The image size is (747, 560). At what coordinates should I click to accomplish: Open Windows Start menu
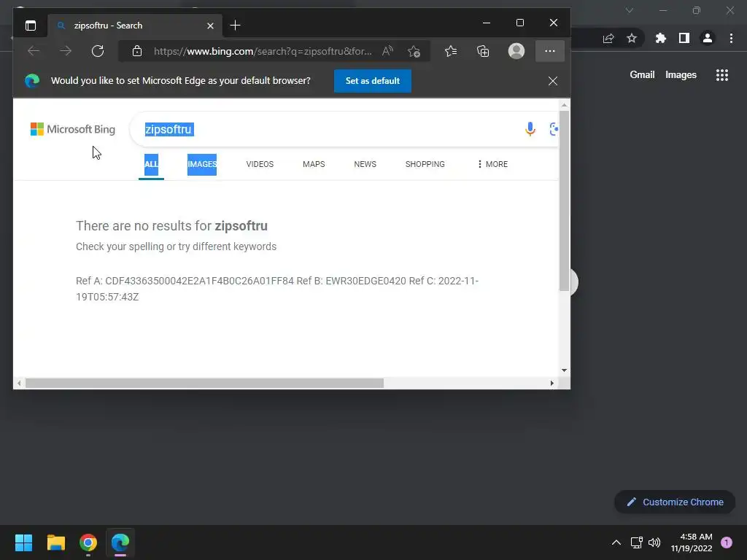point(23,542)
